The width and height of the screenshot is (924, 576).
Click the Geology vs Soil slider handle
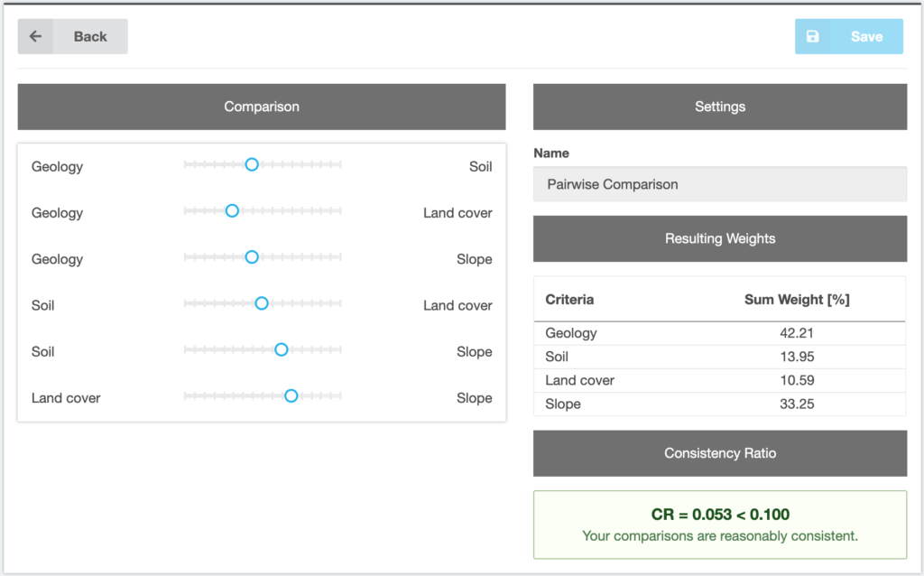tap(252, 164)
